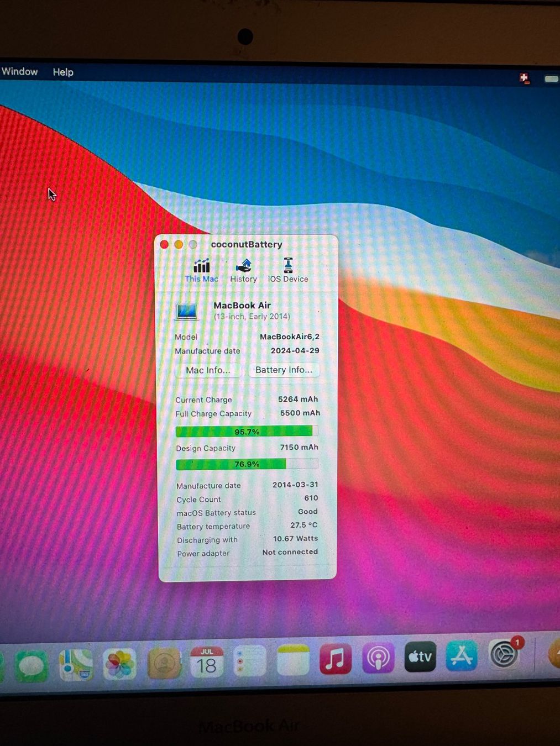Screen dimensions: 560x746
Task: Select the This Mac toolbar tab
Action: (202, 271)
